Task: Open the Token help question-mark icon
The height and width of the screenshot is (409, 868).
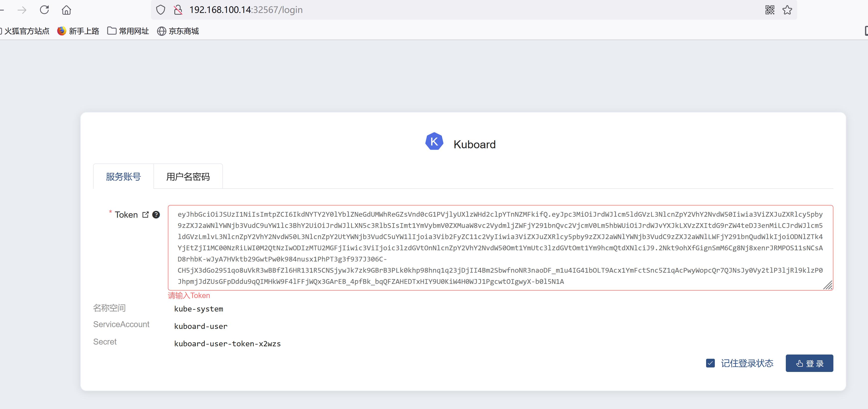Action: pos(156,214)
